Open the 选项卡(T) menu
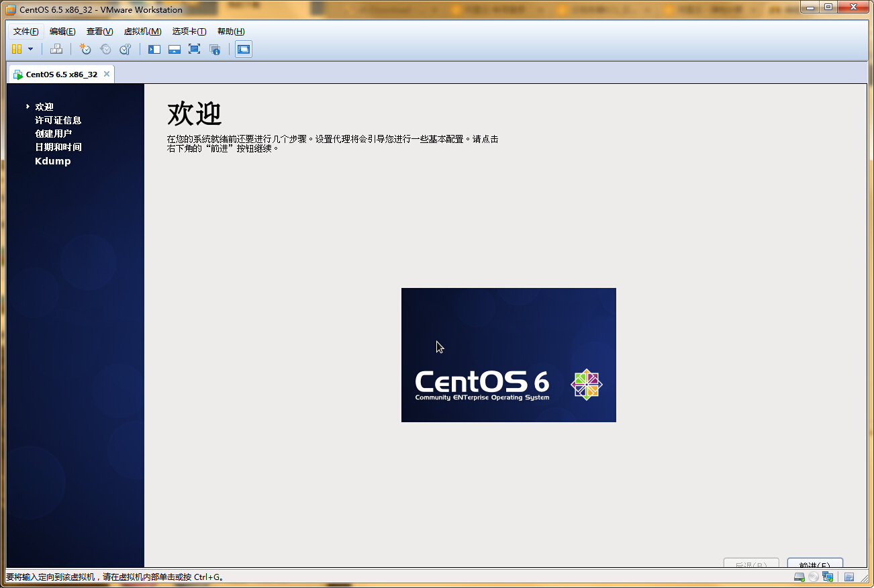The width and height of the screenshot is (874, 588). [189, 32]
